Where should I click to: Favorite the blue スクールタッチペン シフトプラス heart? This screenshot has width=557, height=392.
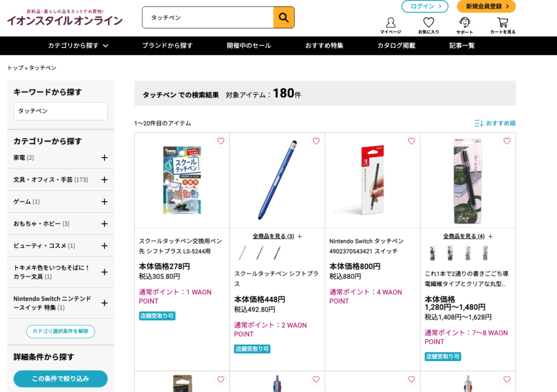(x=316, y=141)
